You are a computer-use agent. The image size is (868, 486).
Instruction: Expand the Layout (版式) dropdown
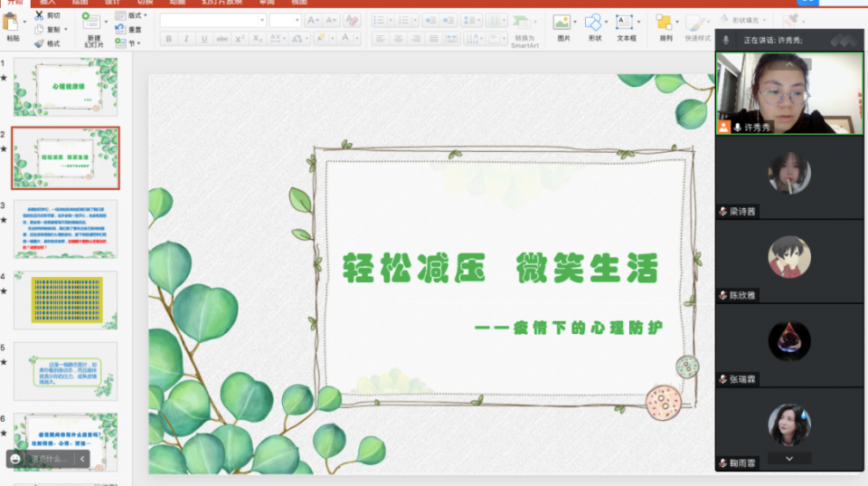[x=137, y=15]
